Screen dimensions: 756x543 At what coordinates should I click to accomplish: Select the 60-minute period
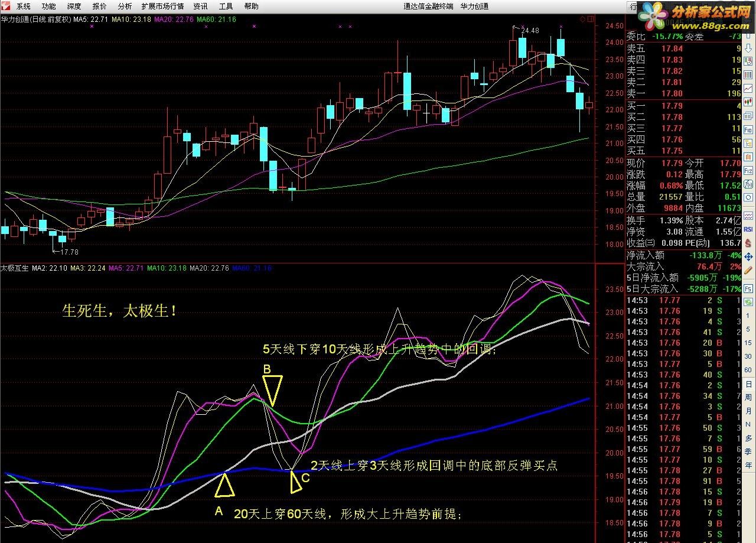tap(748, 370)
